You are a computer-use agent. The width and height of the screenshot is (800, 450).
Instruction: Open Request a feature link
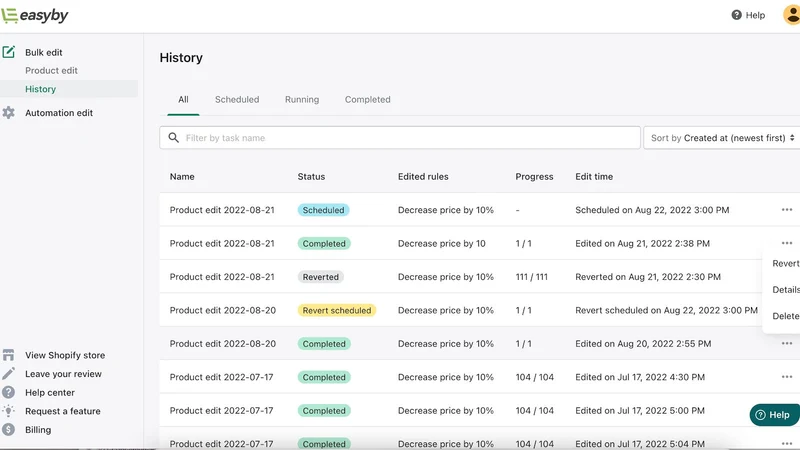(63, 411)
